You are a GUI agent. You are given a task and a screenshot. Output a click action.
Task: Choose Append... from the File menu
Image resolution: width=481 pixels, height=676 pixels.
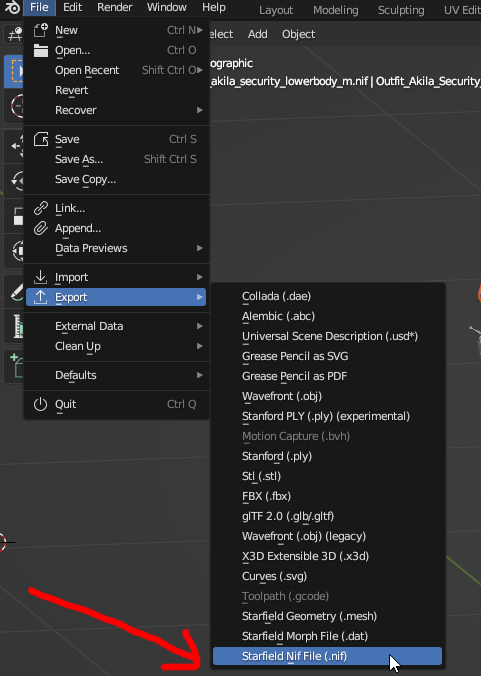tap(116, 228)
